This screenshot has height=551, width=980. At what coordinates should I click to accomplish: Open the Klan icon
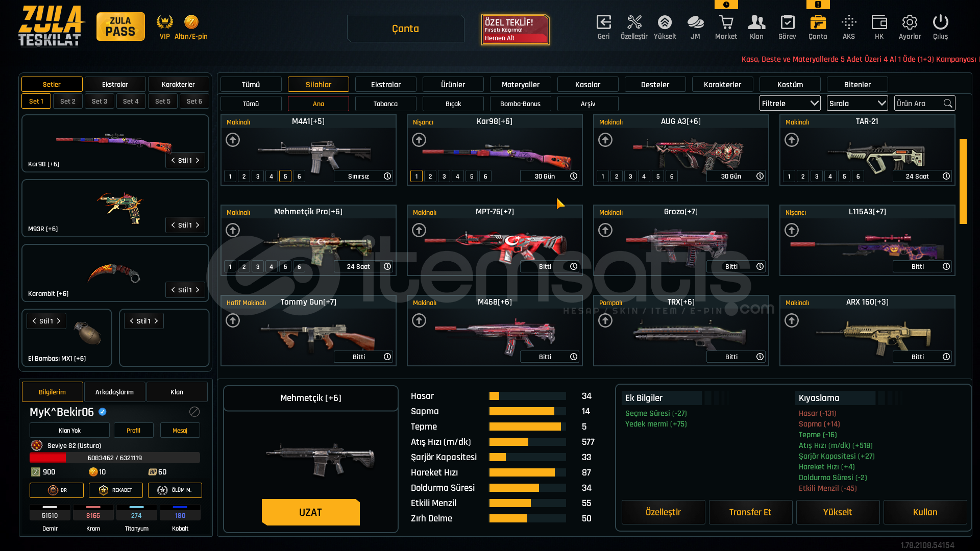tap(756, 22)
